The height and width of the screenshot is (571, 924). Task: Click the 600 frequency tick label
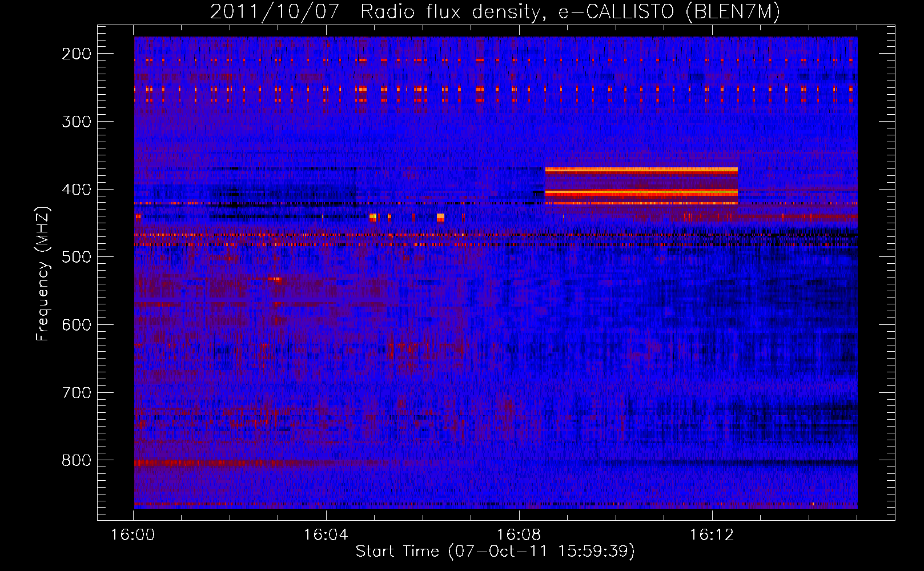click(x=77, y=325)
